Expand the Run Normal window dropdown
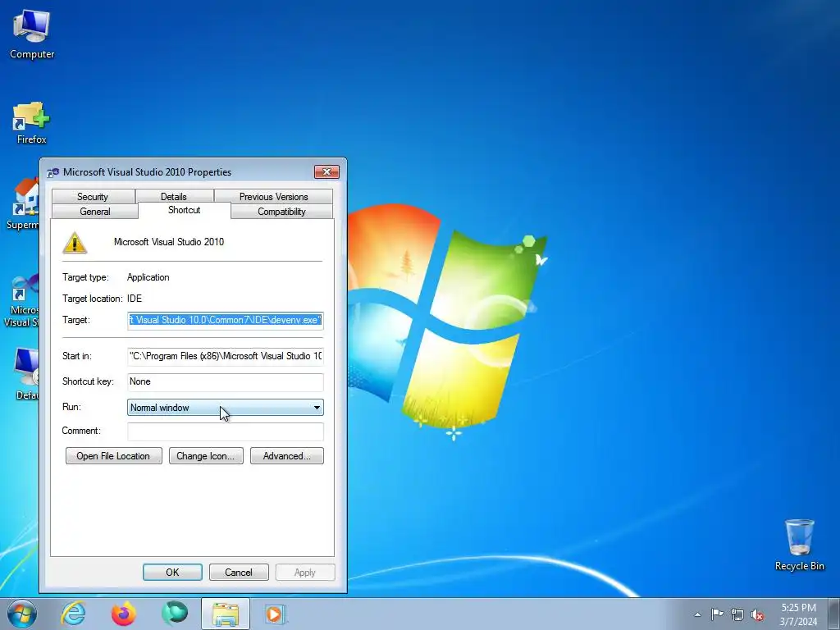Viewport: 840px width, 630px height. pos(225,408)
